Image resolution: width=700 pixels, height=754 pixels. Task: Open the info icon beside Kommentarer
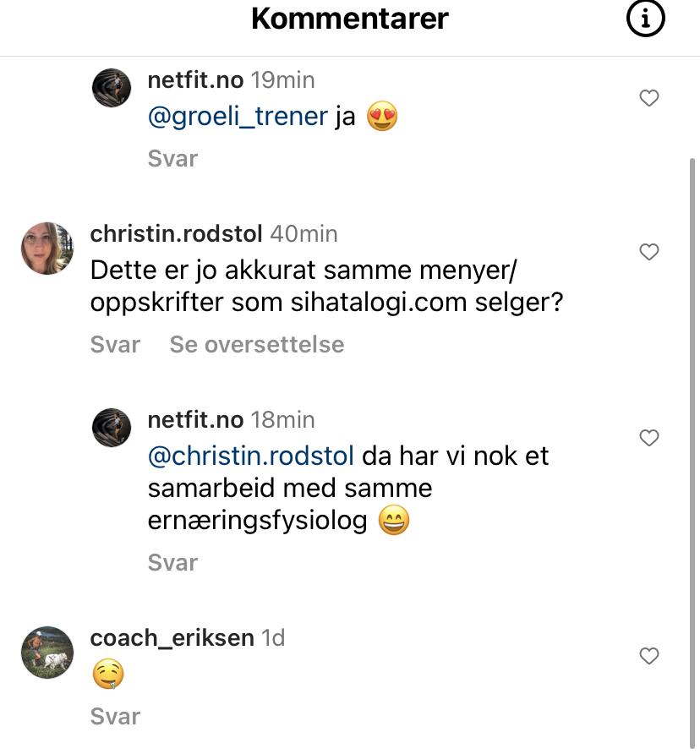pyautogui.click(x=645, y=19)
